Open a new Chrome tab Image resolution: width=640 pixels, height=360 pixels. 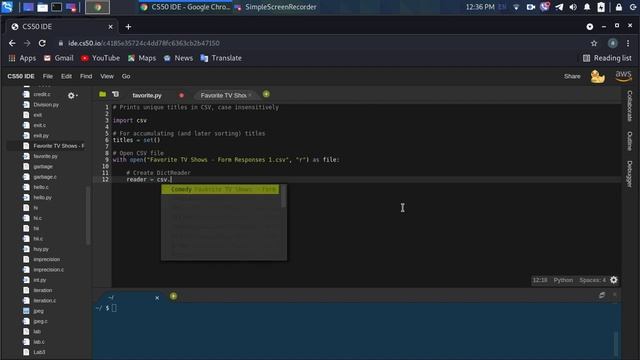tap(128, 27)
